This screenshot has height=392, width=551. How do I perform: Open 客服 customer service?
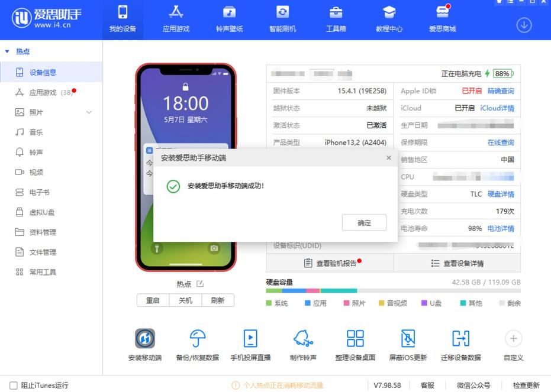click(x=428, y=385)
